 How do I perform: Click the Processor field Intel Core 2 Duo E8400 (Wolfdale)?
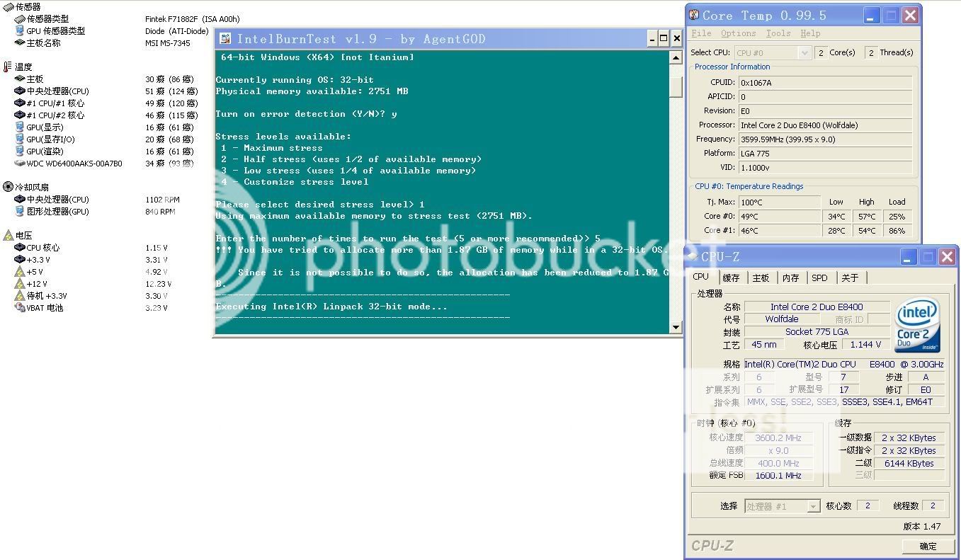click(x=826, y=125)
